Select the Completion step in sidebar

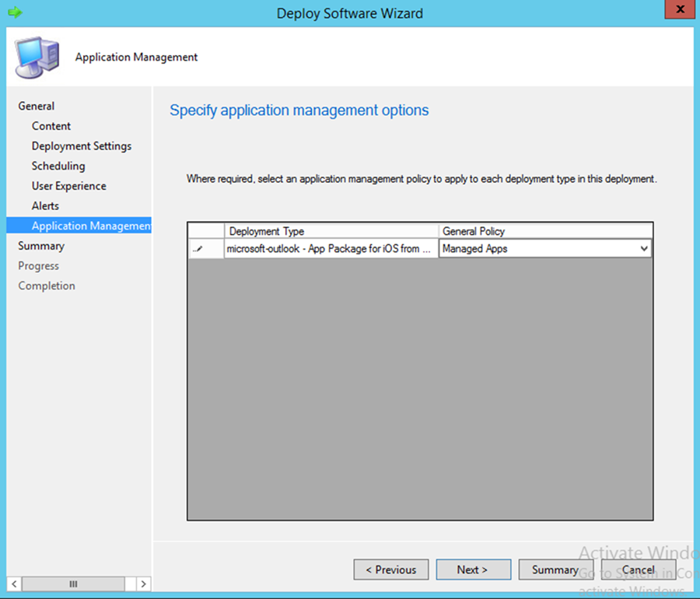(47, 285)
